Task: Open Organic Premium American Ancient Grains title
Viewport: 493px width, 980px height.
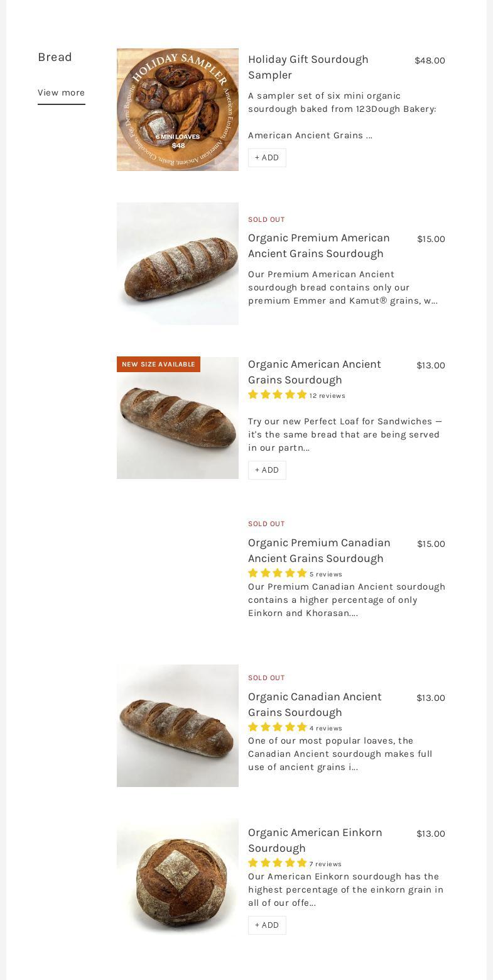Action: pyautogui.click(x=318, y=245)
